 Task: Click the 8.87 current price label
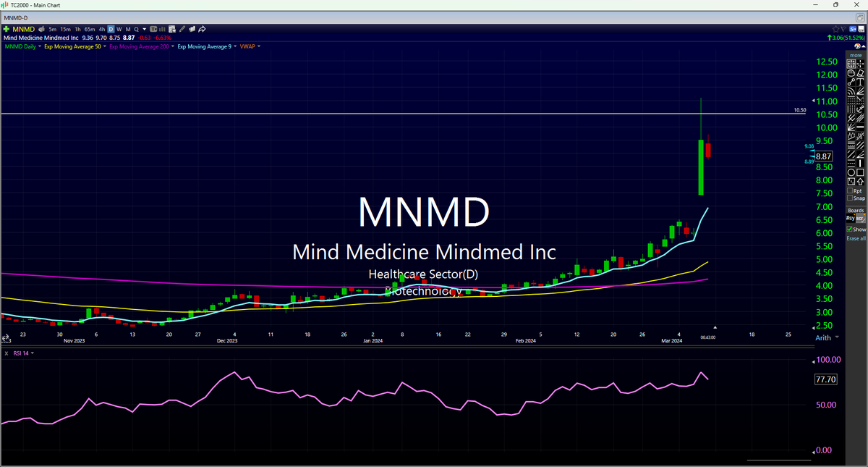click(824, 156)
